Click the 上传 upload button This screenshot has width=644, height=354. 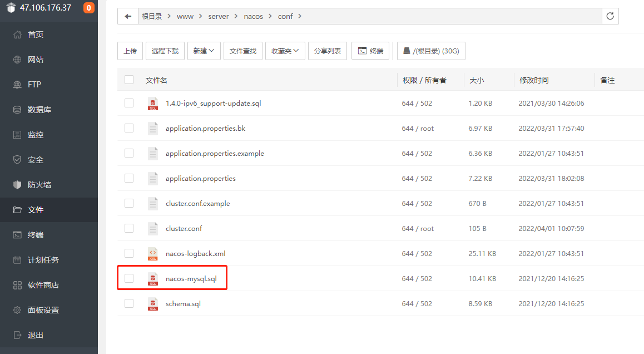tap(130, 51)
